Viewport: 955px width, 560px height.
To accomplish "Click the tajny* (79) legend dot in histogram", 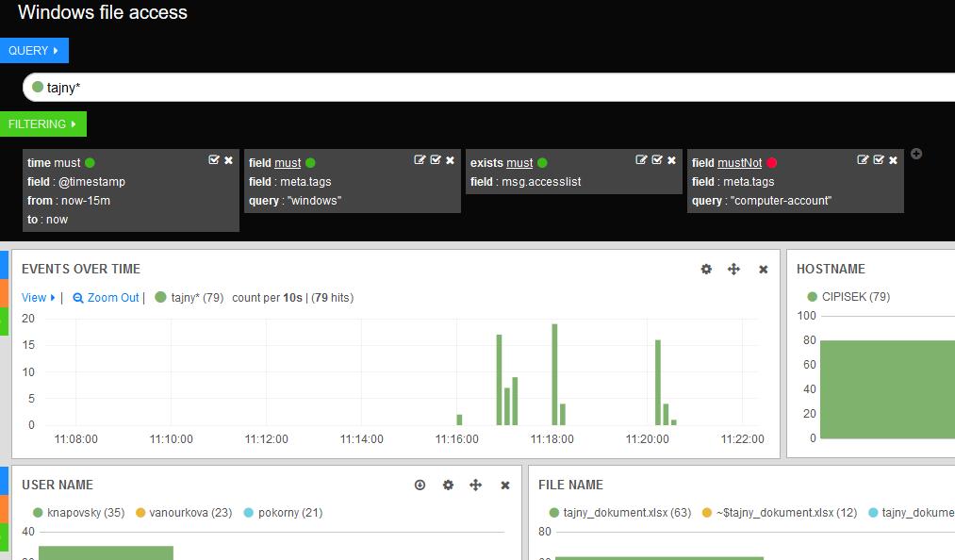I will [161, 297].
